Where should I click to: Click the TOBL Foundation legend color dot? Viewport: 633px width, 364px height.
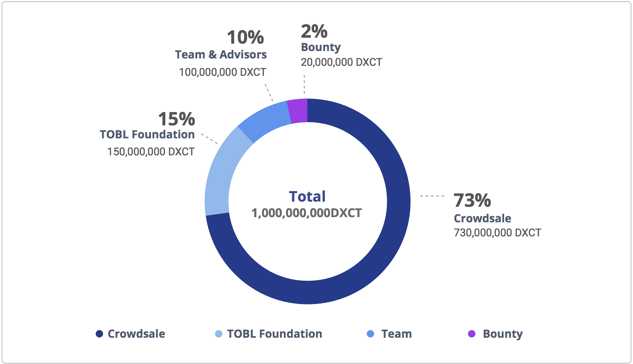coord(219,334)
